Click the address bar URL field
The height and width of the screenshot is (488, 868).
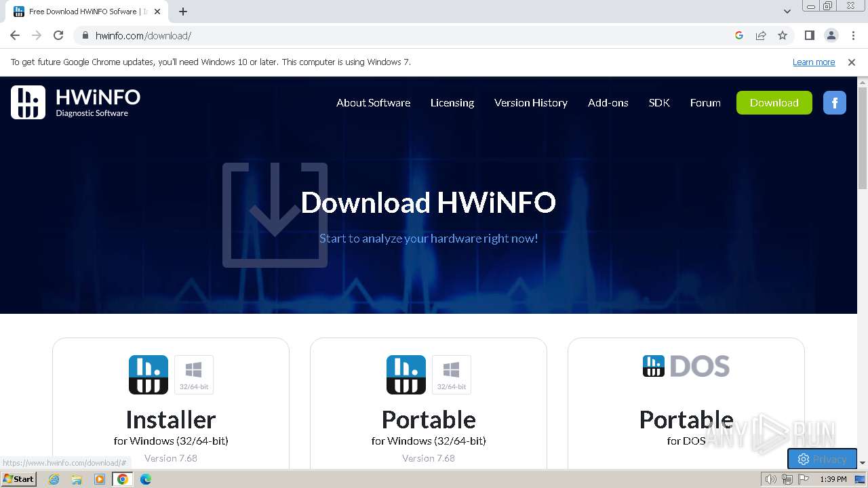click(407, 35)
